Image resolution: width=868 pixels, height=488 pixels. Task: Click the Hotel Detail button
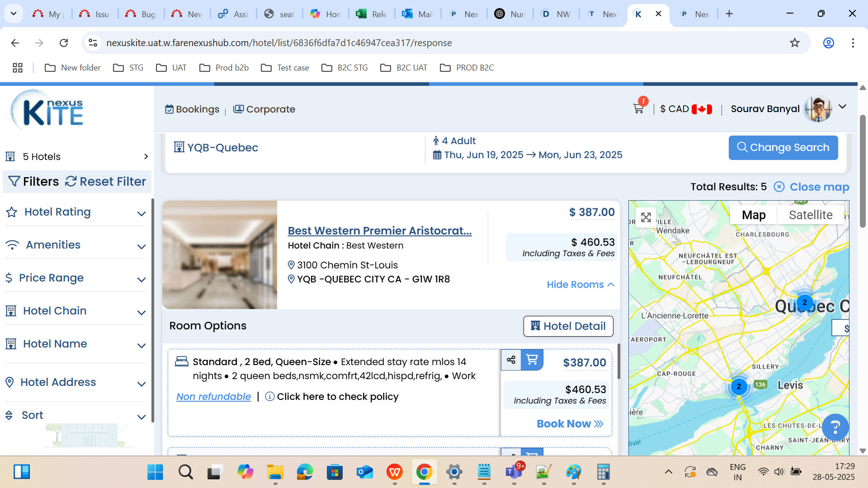tap(568, 326)
